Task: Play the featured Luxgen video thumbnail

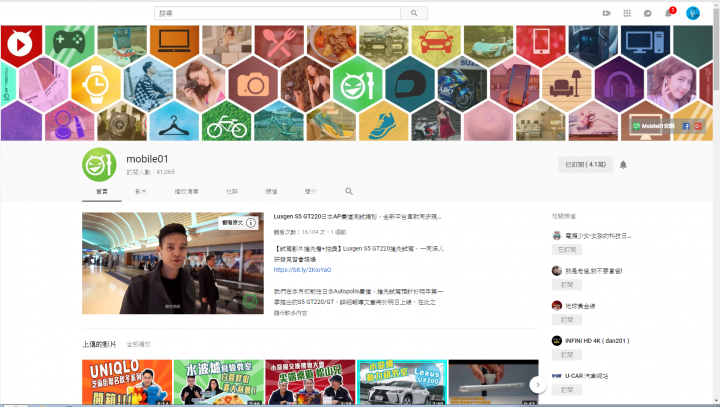Action: 173,263
